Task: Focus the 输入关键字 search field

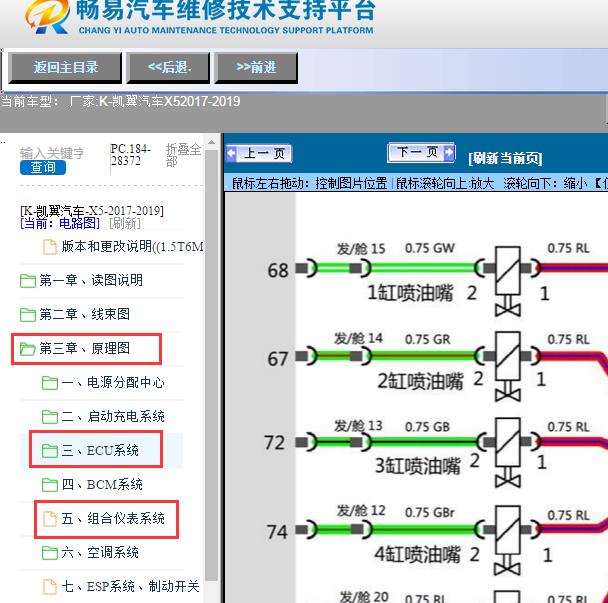Action: point(52,153)
